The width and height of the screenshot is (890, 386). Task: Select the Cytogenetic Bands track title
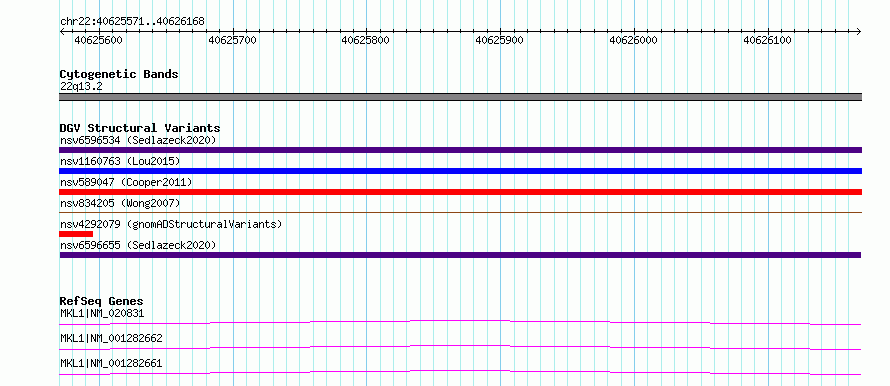coord(119,74)
